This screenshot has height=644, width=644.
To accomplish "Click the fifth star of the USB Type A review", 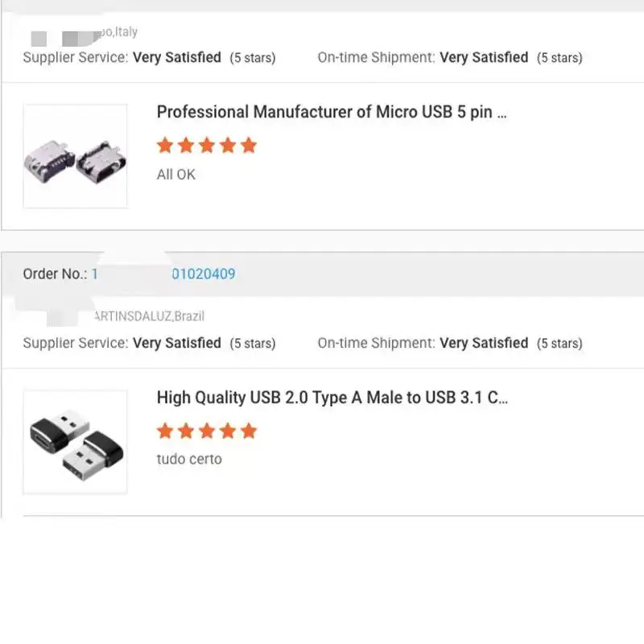I will (x=249, y=431).
